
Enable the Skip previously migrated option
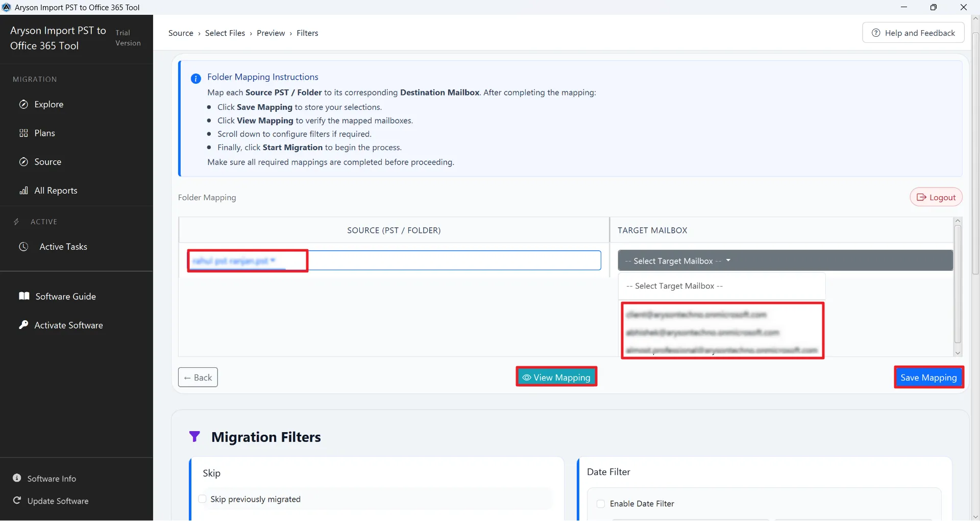(202, 499)
